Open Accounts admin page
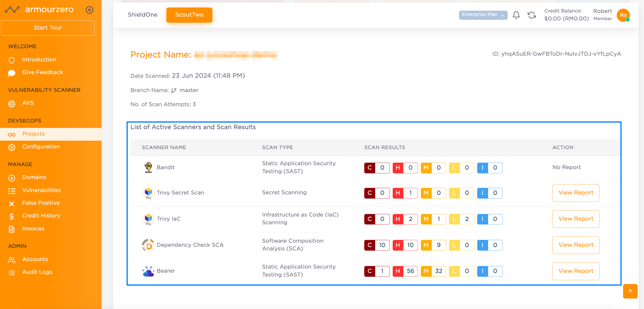Screen dimensions: 644x309 [x=35, y=259]
